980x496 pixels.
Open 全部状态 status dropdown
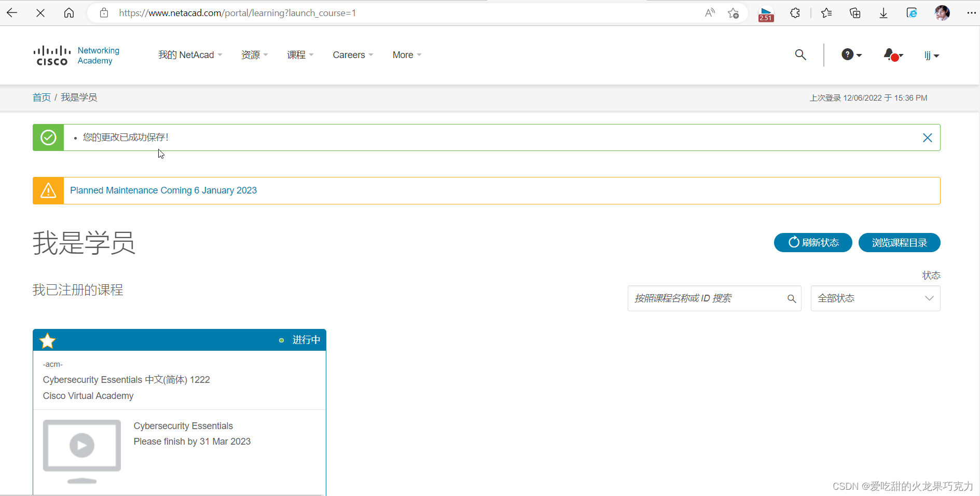pyautogui.click(x=875, y=298)
